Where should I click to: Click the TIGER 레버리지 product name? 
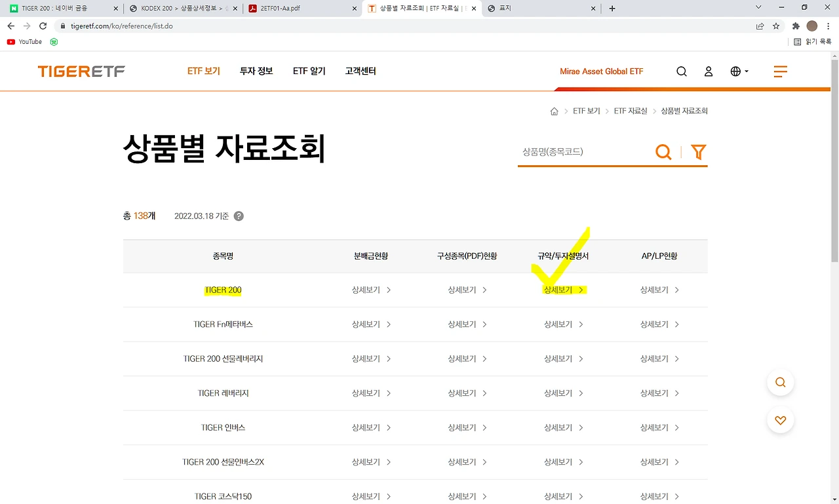(223, 393)
